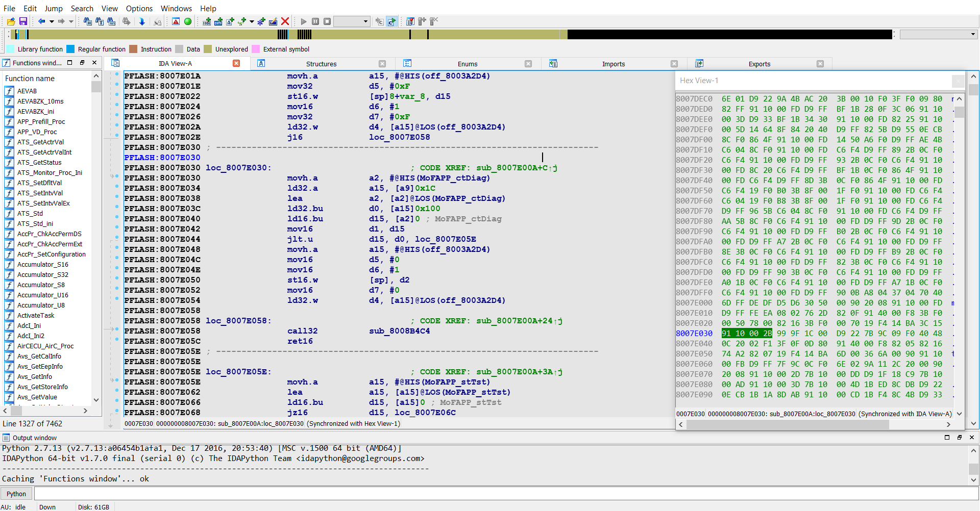Viewport: 980px width, 511px height.
Task: Switch to the Imports tab
Action: coord(613,64)
